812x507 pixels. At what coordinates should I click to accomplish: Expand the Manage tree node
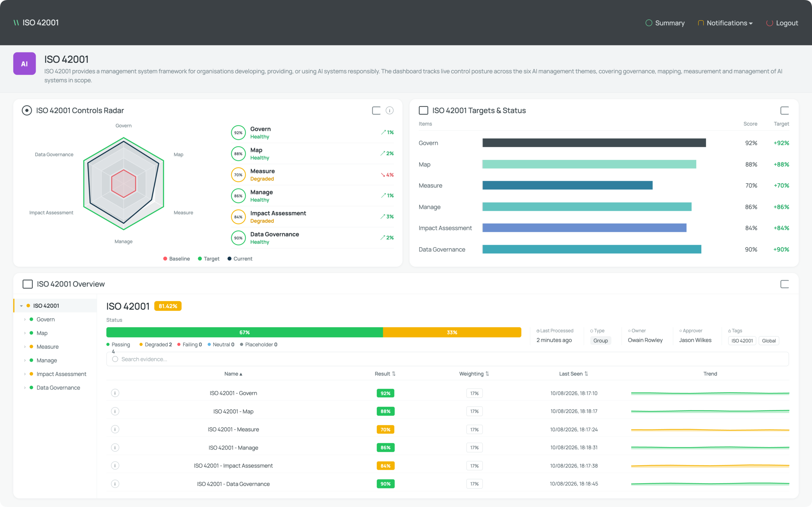(x=25, y=360)
